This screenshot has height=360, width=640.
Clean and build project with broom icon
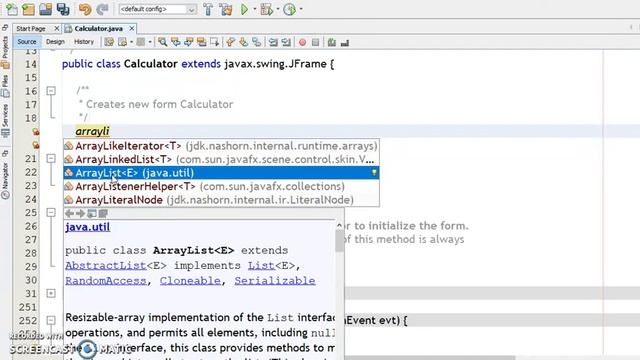click(226, 9)
